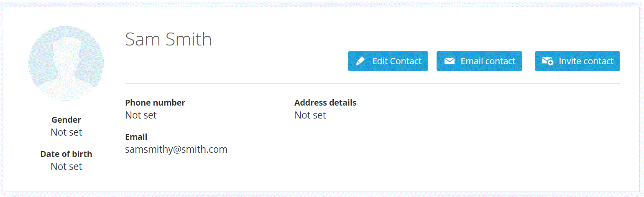Click the Not set value under Gender
The width and height of the screenshot is (644, 197).
pos(66,132)
